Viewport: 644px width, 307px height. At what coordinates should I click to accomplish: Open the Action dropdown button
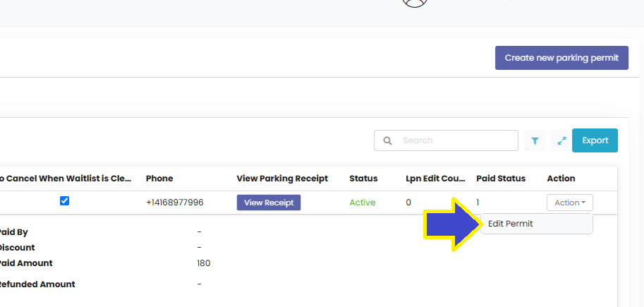coord(570,203)
